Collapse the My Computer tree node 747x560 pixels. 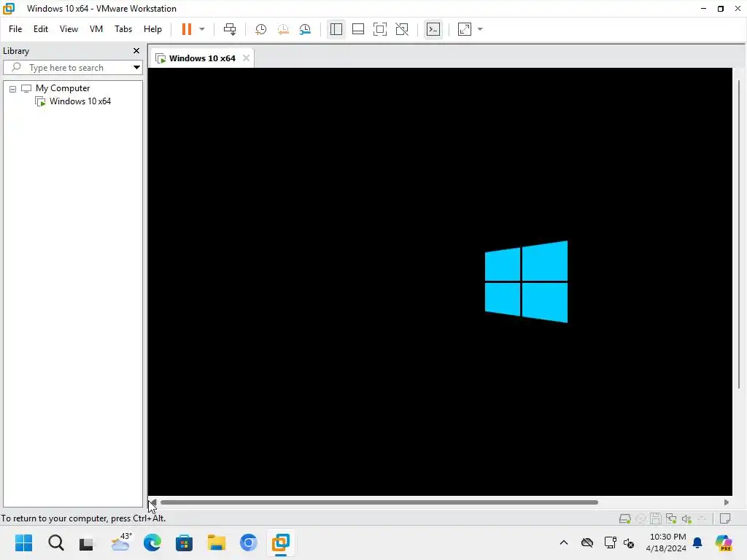(x=13, y=88)
